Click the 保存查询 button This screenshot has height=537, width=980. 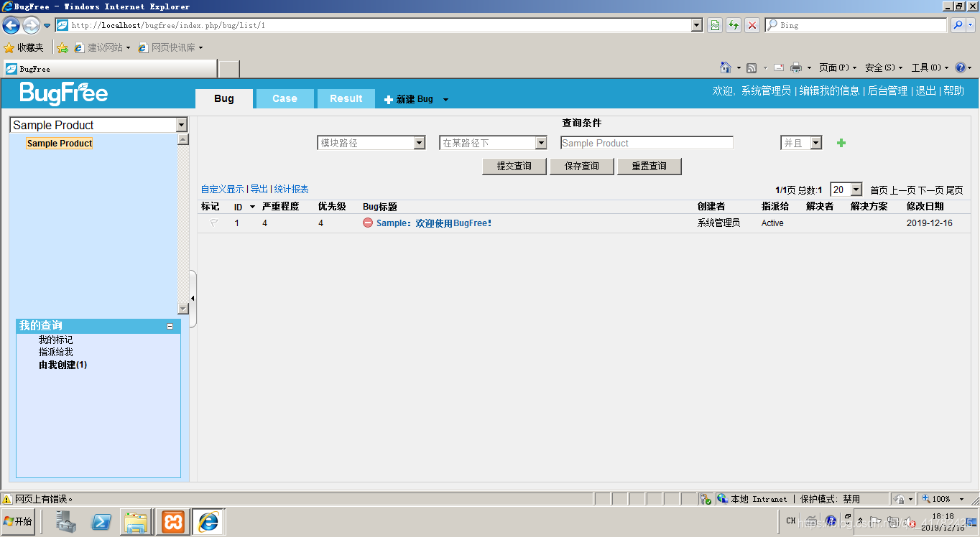[x=582, y=166]
